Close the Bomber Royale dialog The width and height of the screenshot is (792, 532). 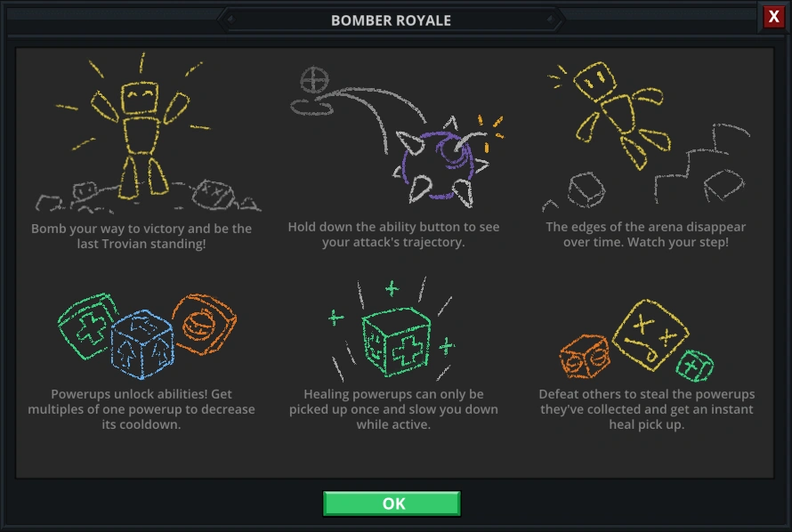pyautogui.click(x=773, y=17)
